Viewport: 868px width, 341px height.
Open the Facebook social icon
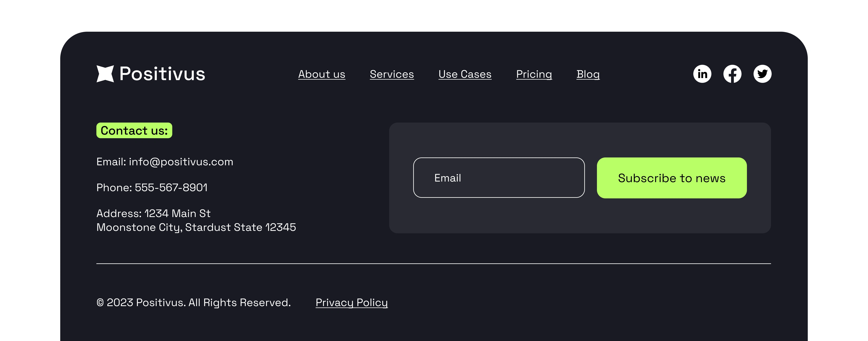click(732, 74)
